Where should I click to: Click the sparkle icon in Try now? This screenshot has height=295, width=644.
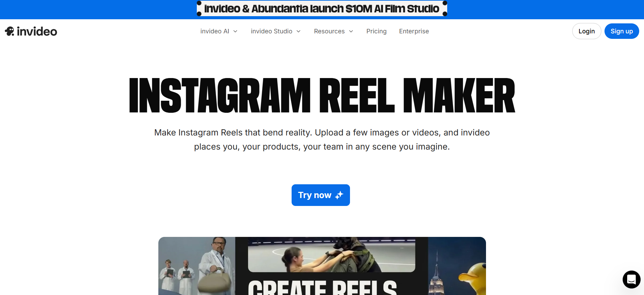pos(339,195)
